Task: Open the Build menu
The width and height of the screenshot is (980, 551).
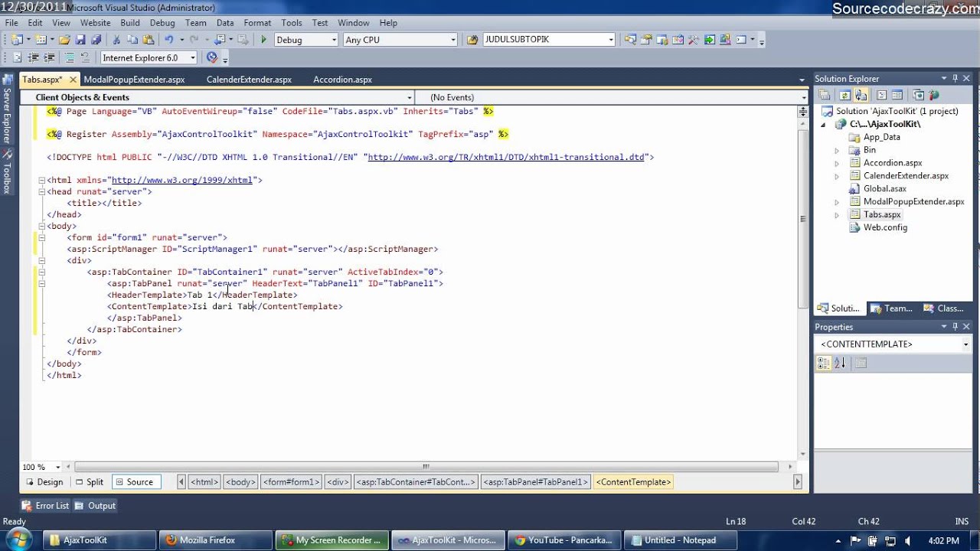Action: tap(129, 23)
